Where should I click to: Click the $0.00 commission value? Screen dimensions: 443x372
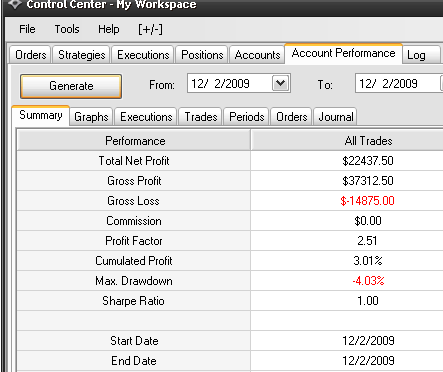pyautogui.click(x=368, y=221)
